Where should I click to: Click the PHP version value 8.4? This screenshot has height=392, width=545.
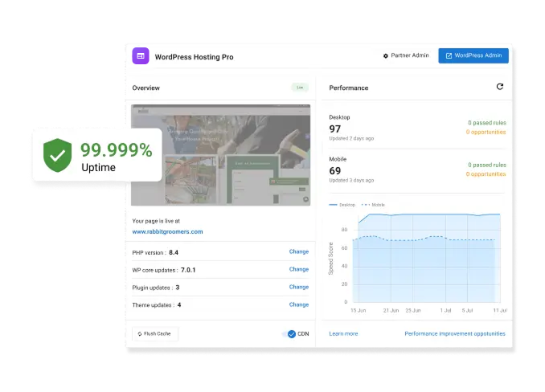(x=174, y=252)
